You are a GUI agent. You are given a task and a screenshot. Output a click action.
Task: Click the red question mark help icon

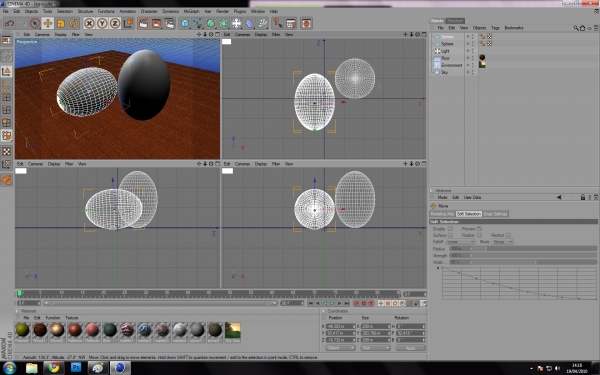[x=278, y=23]
